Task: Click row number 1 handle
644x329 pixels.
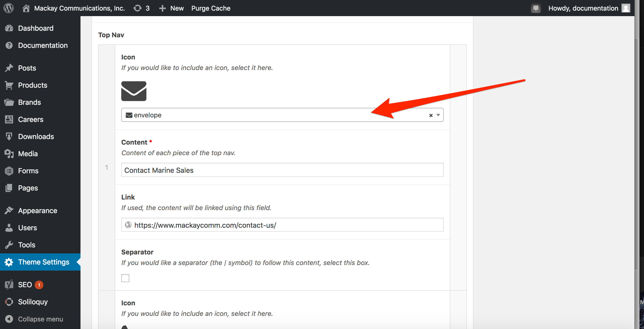Action: [x=107, y=168]
